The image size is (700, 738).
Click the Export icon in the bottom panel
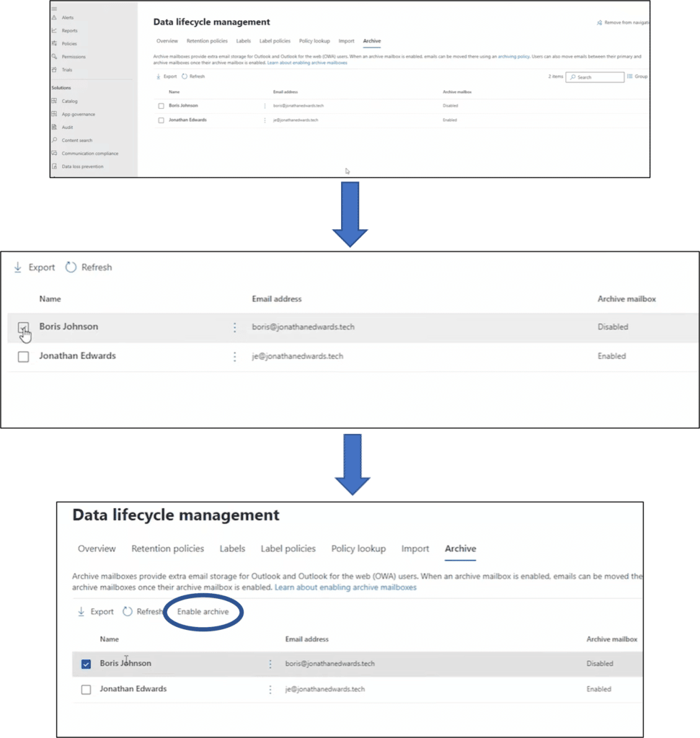coord(81,611)
